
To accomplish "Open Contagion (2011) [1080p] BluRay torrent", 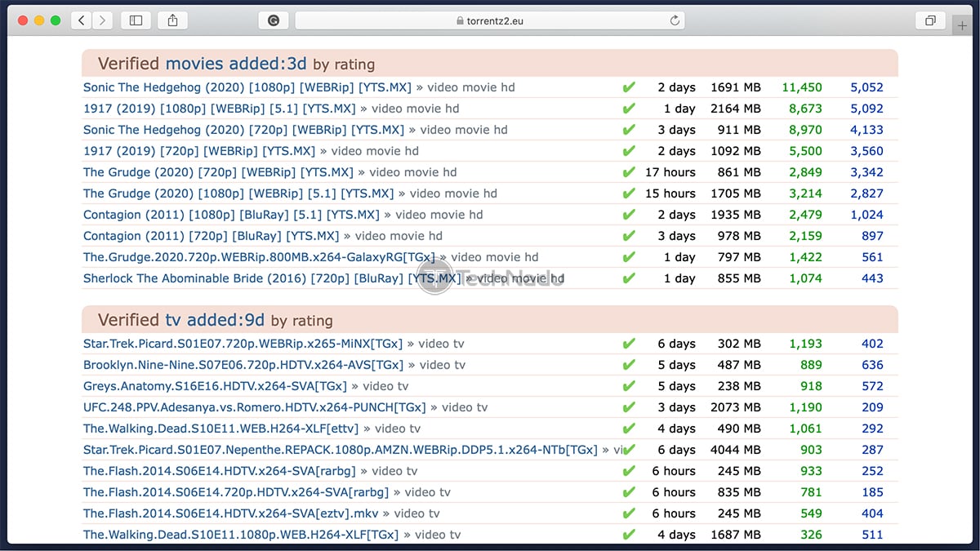I will point(231,215).
